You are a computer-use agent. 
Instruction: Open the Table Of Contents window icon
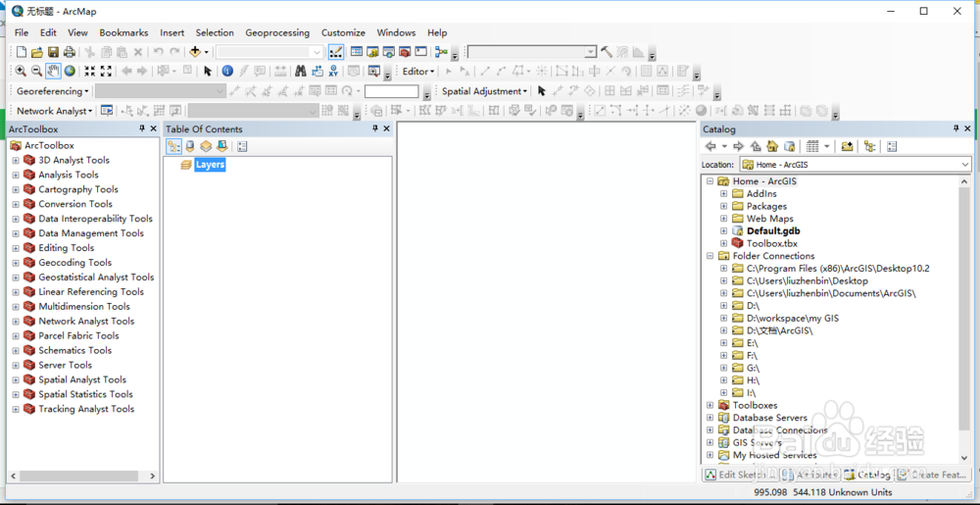pos(357,52)
